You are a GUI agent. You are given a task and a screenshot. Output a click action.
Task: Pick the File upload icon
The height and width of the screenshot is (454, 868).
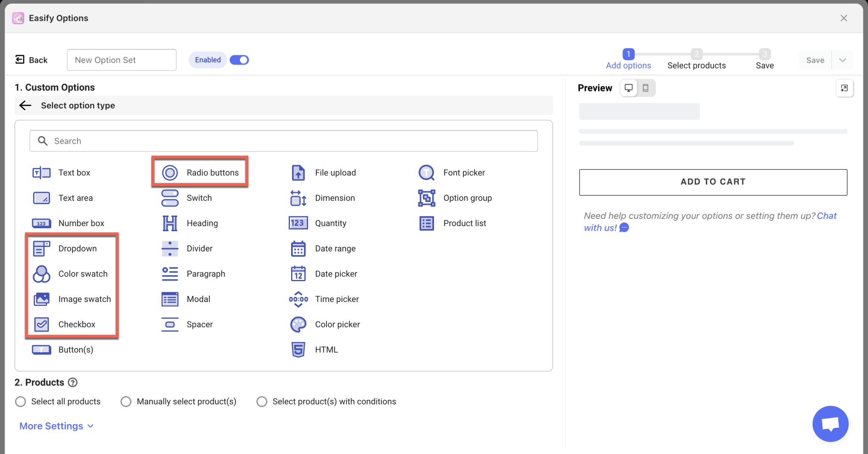(x=298, y=173)
